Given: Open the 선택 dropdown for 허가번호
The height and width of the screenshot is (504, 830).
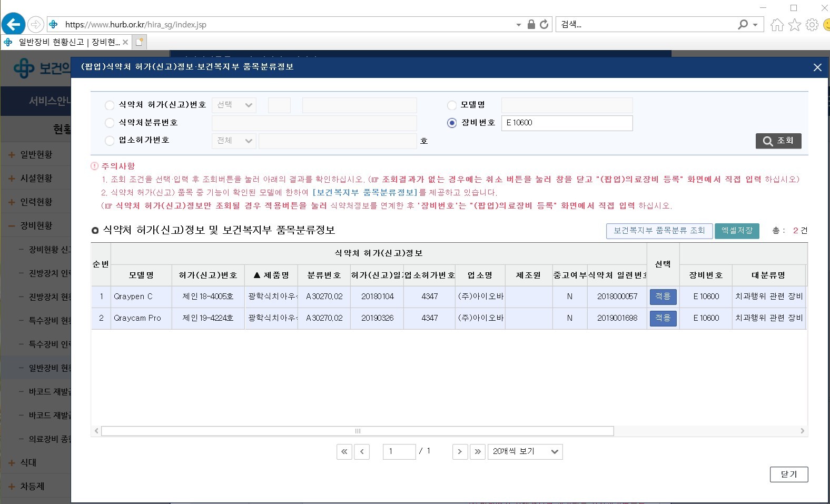Looking at the screenshot, I should pos(234,105).
